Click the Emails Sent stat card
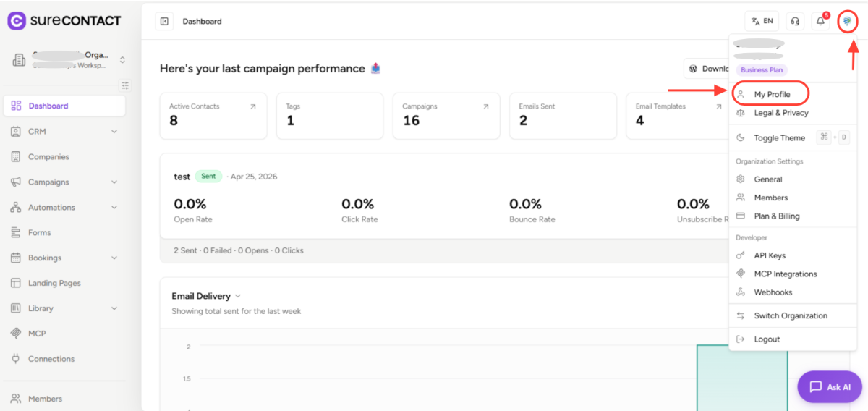The width and height of the screenshot is (868, 411). pyautogui.click(x=563, y=116)
